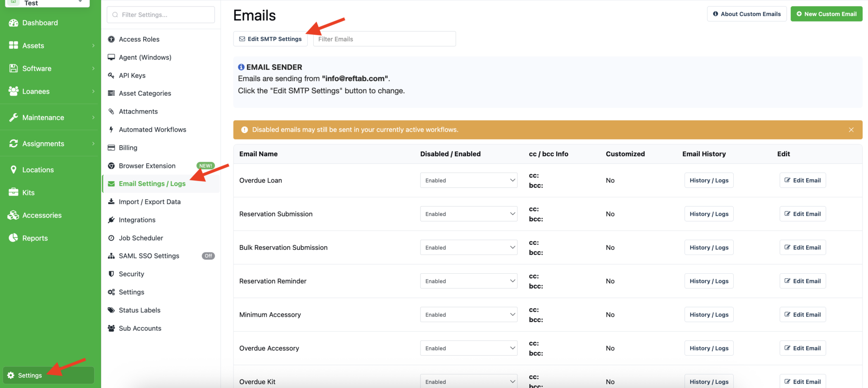Viewport: 868px width, 388px height.
Task: Click the Off badge beside SAML SSO Settings
Action: point(208,256)
